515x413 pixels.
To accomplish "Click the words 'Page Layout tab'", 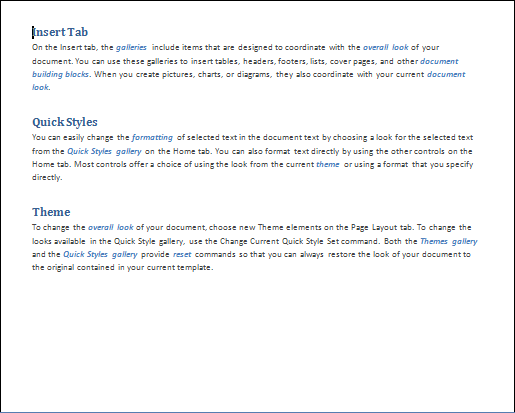I will (x=382, y=227).
